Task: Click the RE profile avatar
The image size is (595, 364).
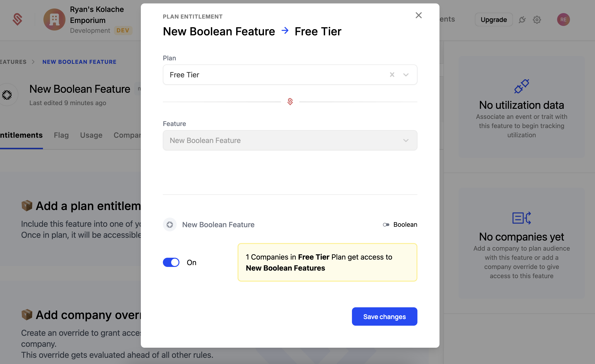Action: (563, 20)
